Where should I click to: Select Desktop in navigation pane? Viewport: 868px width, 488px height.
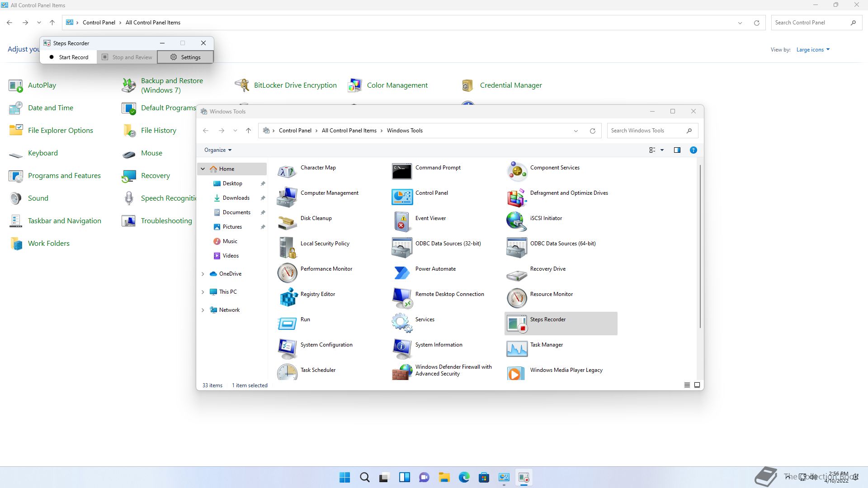click(x=232, y=183)
